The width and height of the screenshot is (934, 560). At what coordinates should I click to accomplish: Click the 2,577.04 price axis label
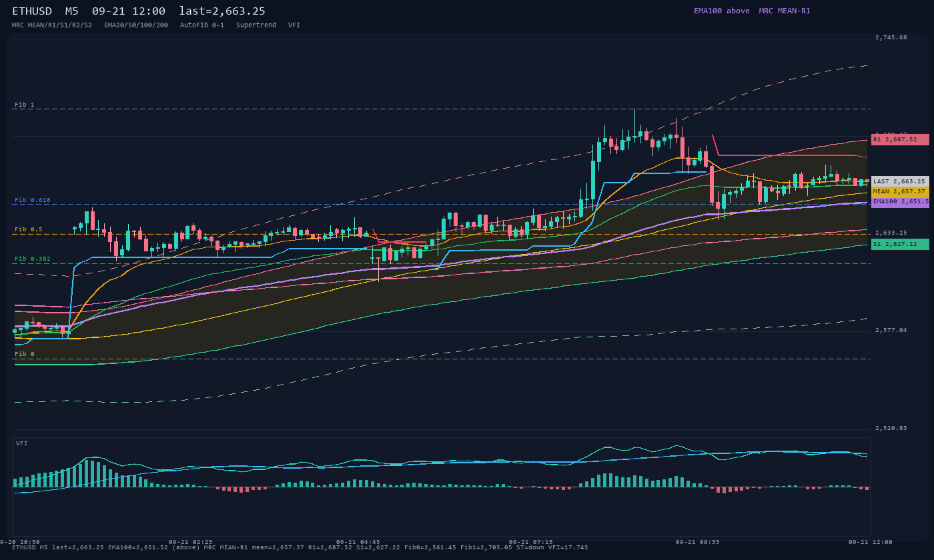891,331
